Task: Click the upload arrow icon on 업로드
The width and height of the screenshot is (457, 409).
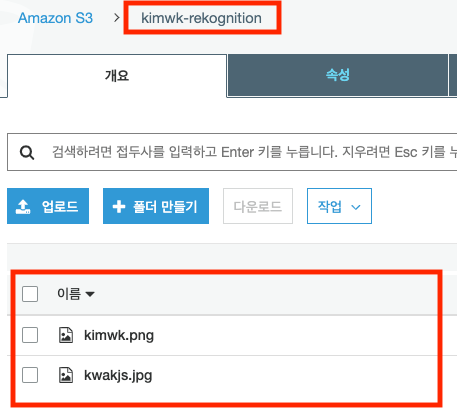Action: click(23, 207)
